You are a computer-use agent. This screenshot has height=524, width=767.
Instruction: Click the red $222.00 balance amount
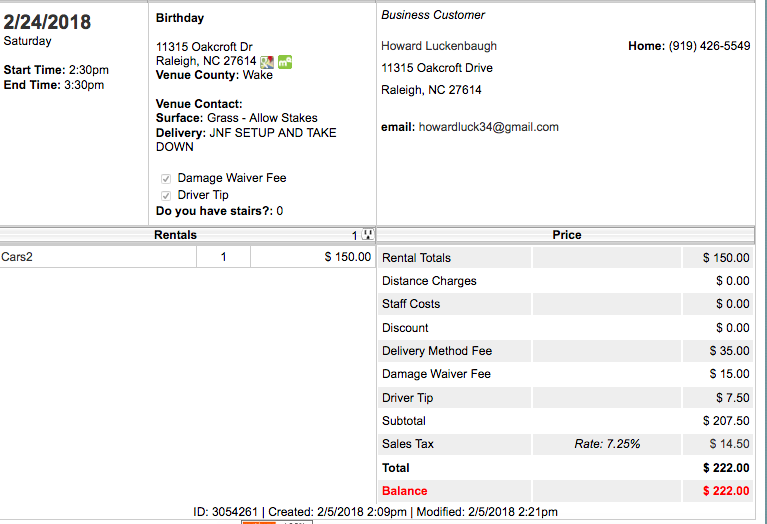pyautogui.click(x=725, y=491)
